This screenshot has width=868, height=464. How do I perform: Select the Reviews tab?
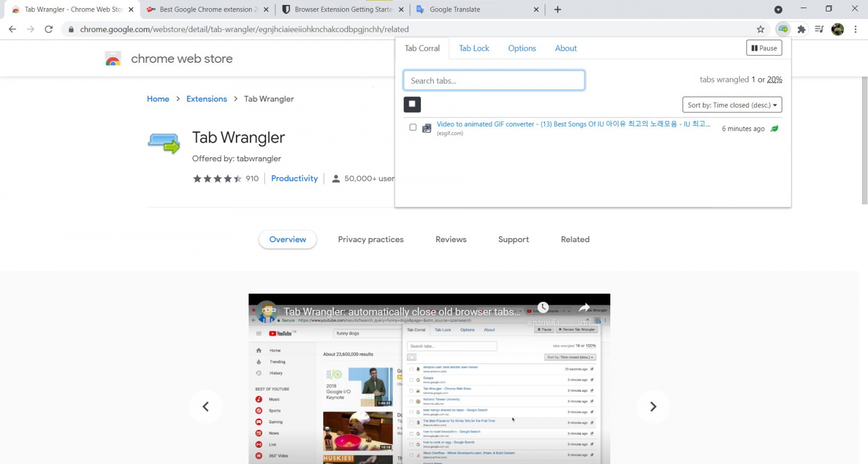[451, 239]
